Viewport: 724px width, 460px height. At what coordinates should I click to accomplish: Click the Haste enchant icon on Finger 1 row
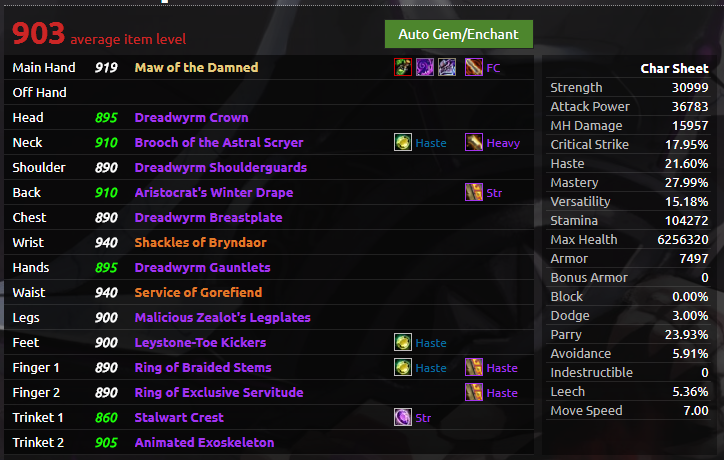474,367
